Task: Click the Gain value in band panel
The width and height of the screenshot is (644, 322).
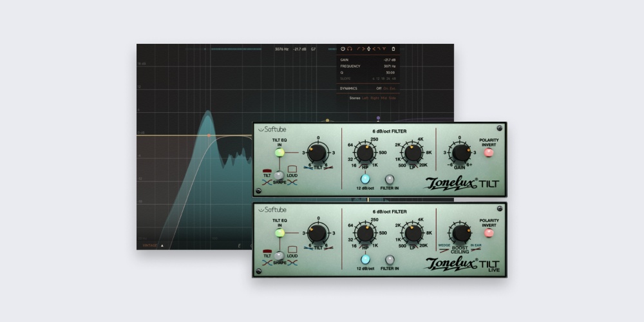Action: (x=390, y=59)
